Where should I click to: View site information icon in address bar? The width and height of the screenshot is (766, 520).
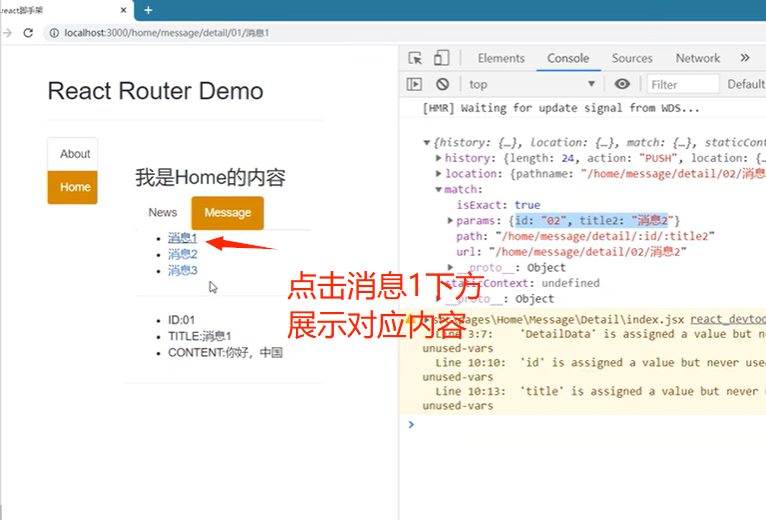pyautogui.click(x=54, y=33)
